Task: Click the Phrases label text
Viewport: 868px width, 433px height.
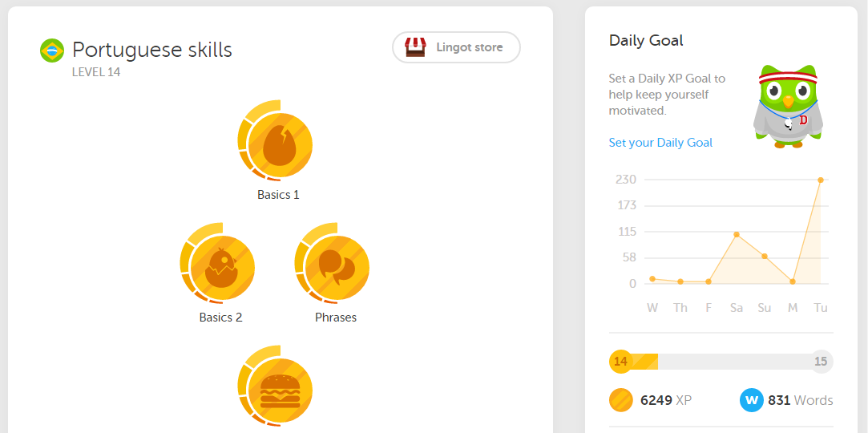Action: (336, 318)
